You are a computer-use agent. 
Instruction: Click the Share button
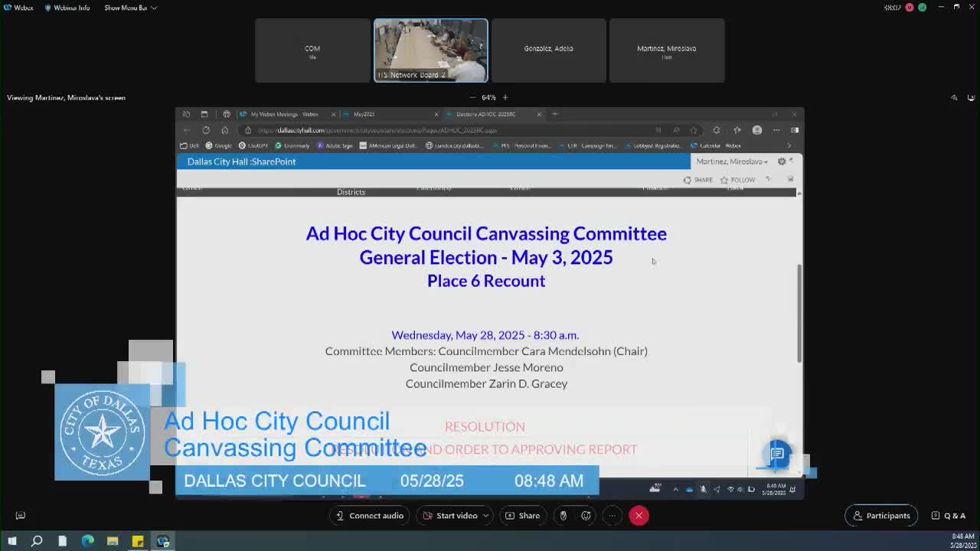[x=522, y=516]
